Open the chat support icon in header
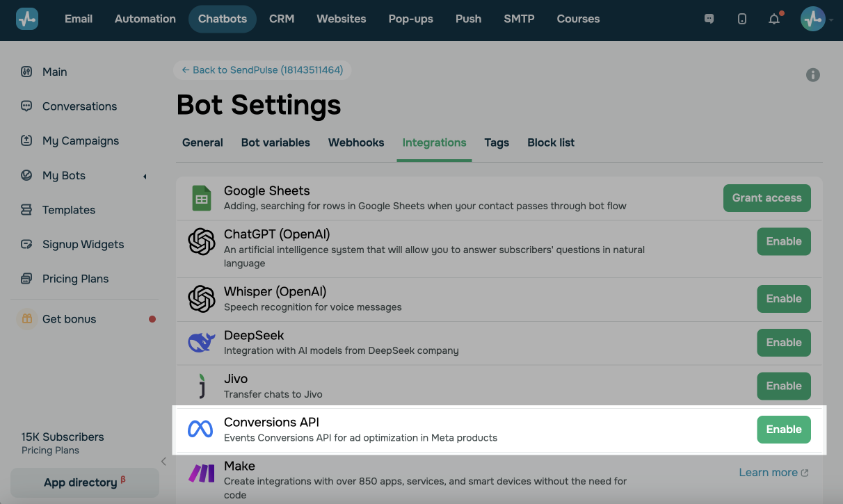Screen dimensions: 843x504 tap(709, 19)
